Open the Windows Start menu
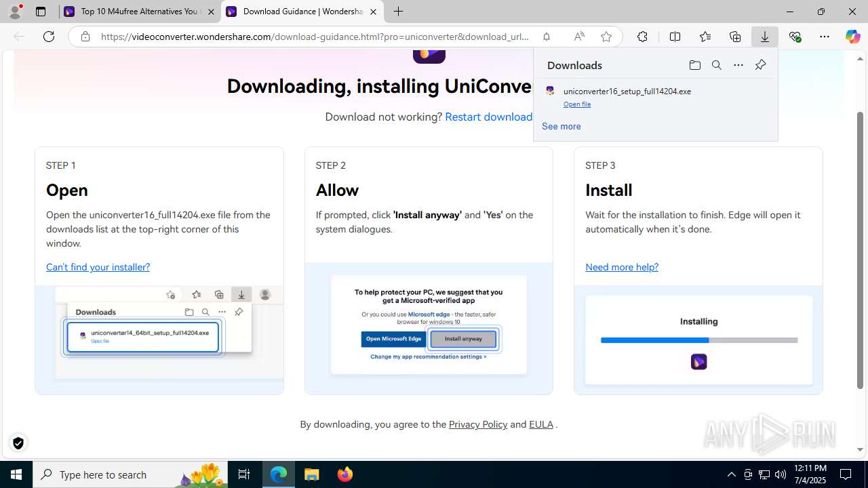This screenshot has width=868, height=488. click(x=16, y=474)
